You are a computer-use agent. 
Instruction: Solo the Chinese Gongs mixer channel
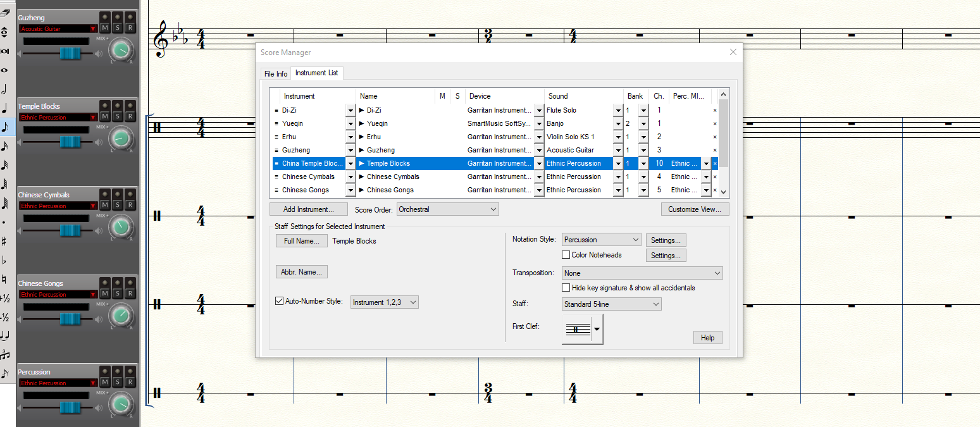(x=118, y=294)
